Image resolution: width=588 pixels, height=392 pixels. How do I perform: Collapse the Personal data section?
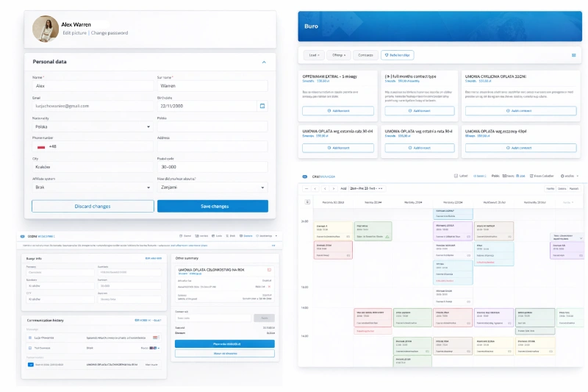263,62
